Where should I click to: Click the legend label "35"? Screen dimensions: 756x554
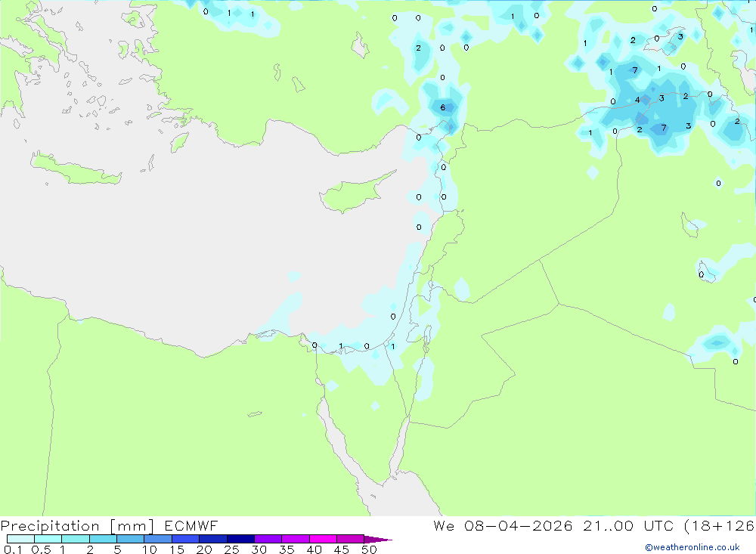click(x=287, y=549)
